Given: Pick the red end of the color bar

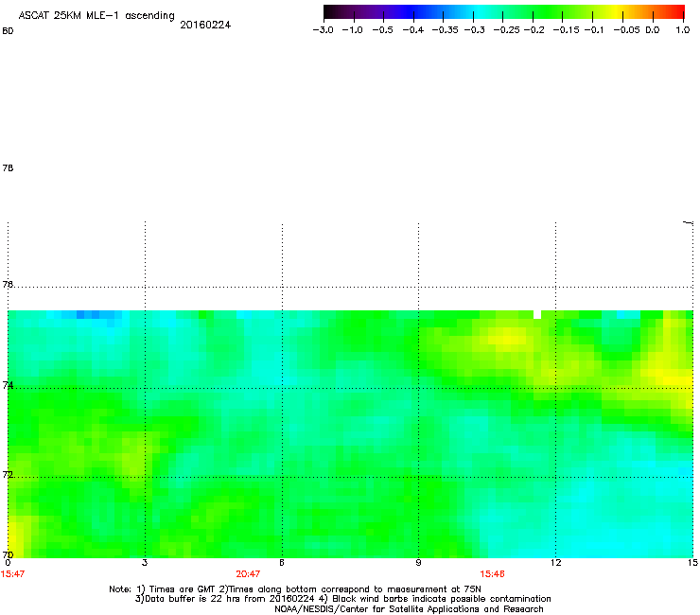Looking at the screenshot, I should (676, 12).
